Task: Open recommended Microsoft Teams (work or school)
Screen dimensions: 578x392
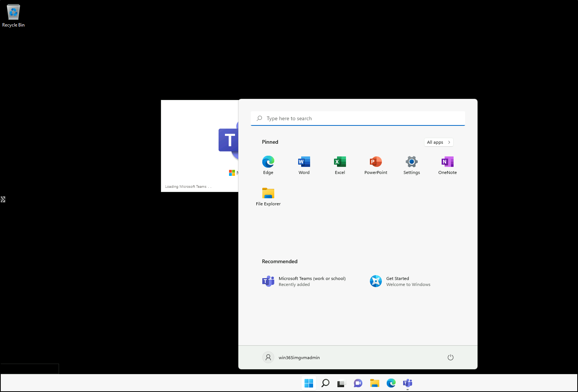Action: [304, 281]
